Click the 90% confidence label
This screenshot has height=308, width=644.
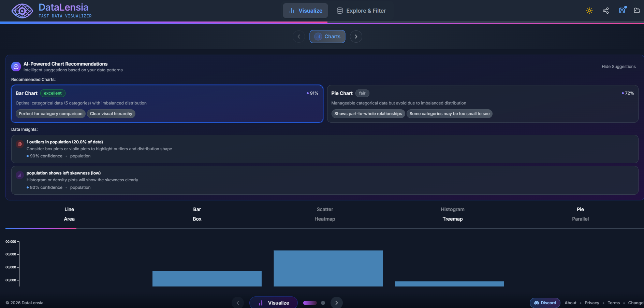pos(46,156)
